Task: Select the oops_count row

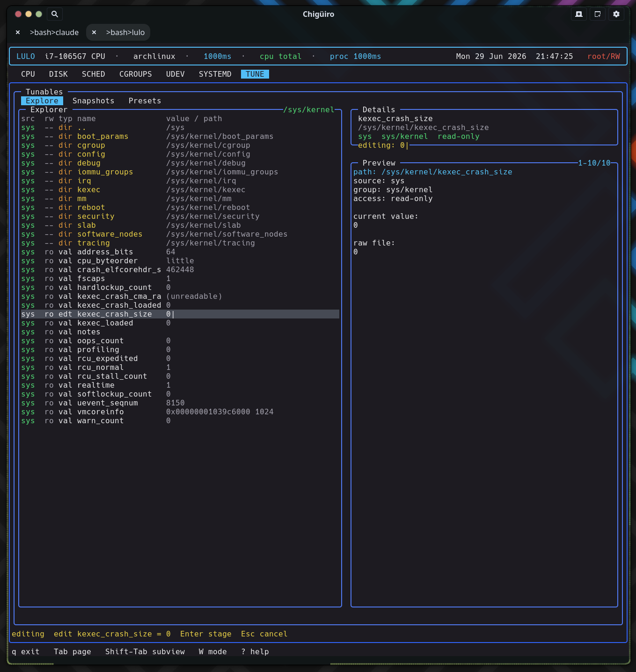Action: click(x=180, y=341)
